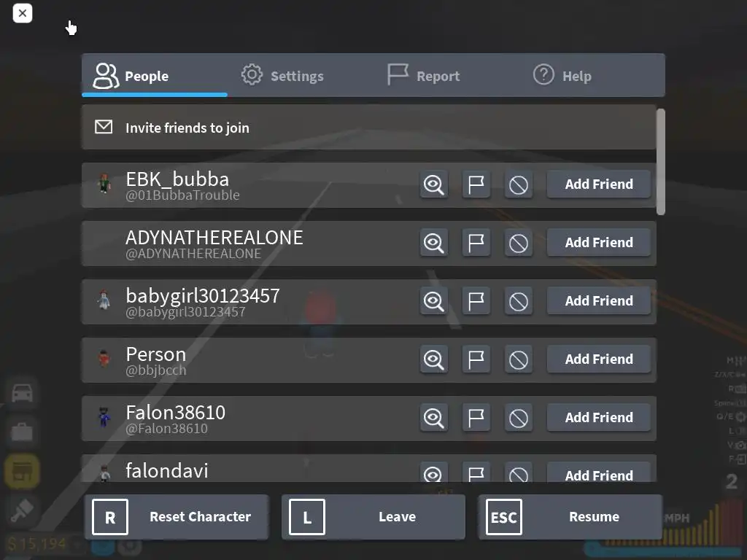The image size is (747, 560).
Task: Examine Falon38610's avatar with inspect icon
Action: (433, 418)
